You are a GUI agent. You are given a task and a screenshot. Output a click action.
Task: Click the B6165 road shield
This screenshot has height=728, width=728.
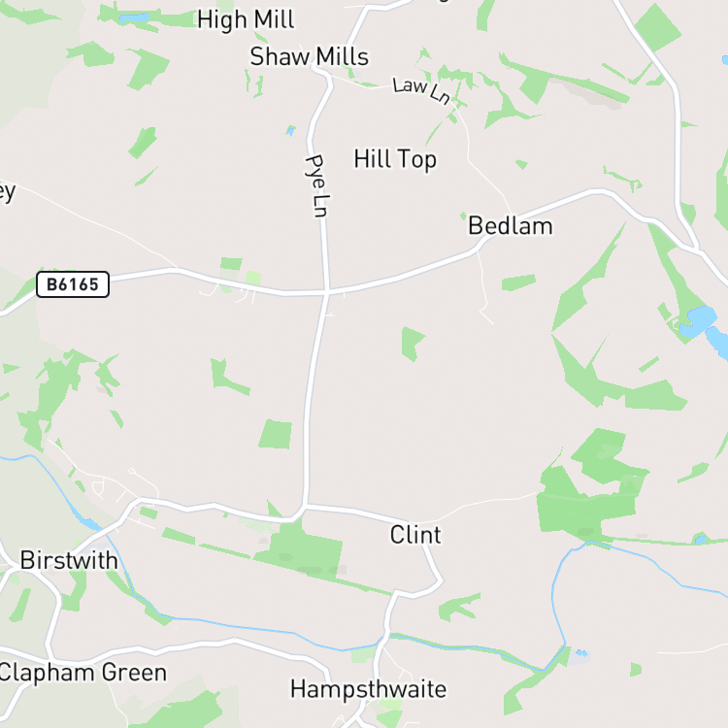point(73,284)
